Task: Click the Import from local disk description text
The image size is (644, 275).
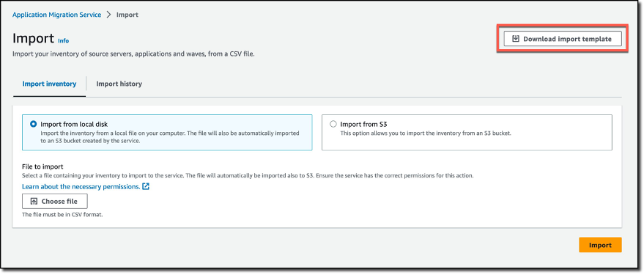Action: coord(170,137)
